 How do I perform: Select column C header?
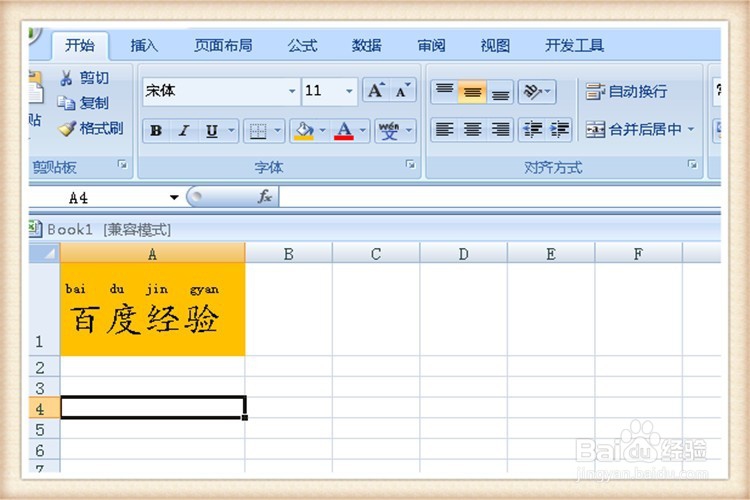376,254
